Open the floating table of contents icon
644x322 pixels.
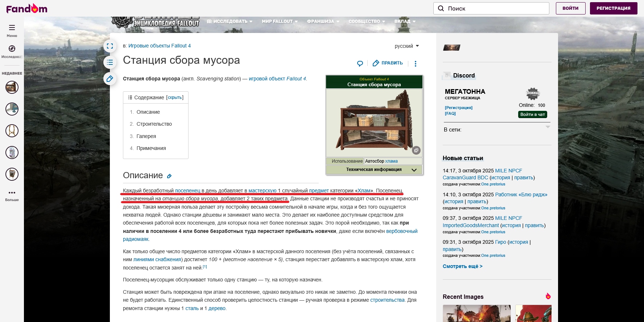click(x=110, y=62)
